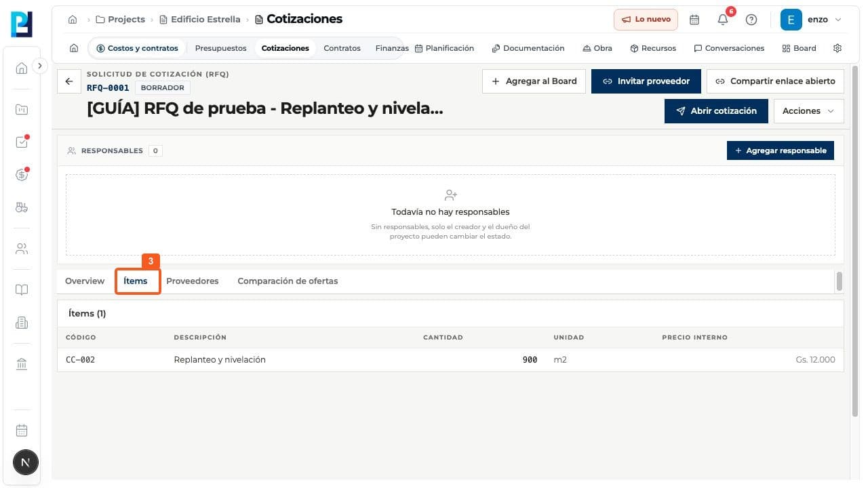Open the Acciones dropdown
Image resolution: width=868 pixels, height=488 pixels.
point(808,110)
